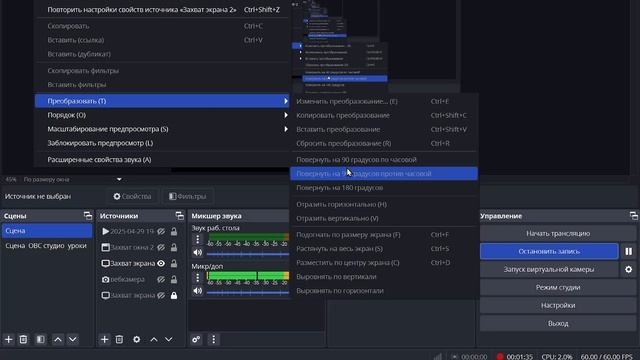Lock the вебкамера source
Viewport: 640px width, 360px height.
point(174,280)
